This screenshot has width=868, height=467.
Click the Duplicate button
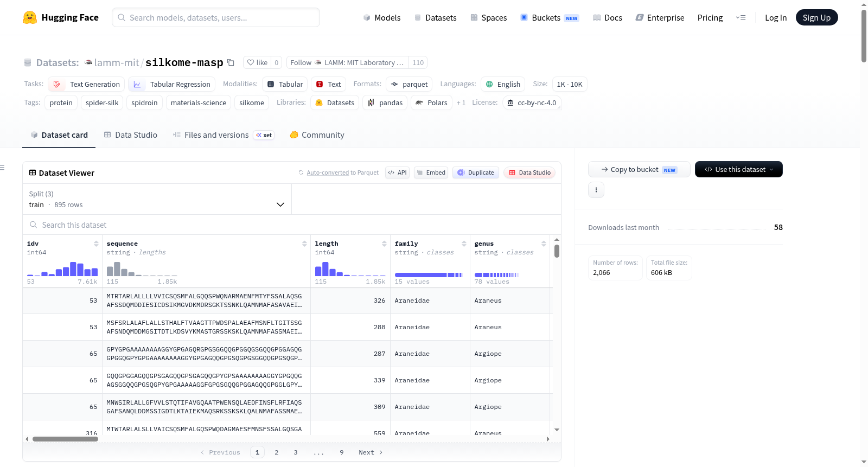coord(476,172)
